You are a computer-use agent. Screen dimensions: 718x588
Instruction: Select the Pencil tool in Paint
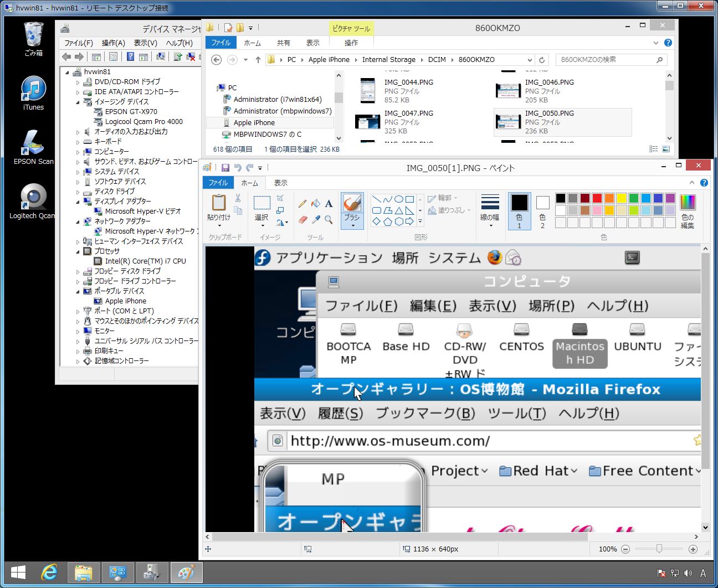click(x=302, y=204)
